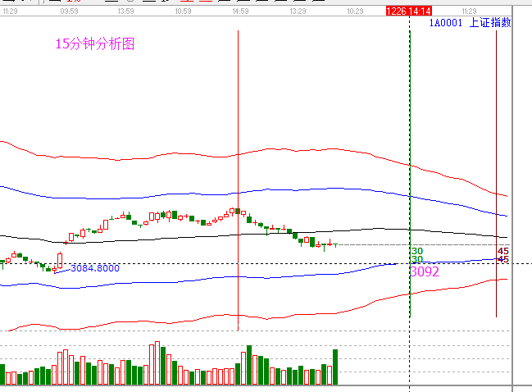Click the 上证指数 index name
532x392 pixels.
pyautogui.click(x=490, y=23)
